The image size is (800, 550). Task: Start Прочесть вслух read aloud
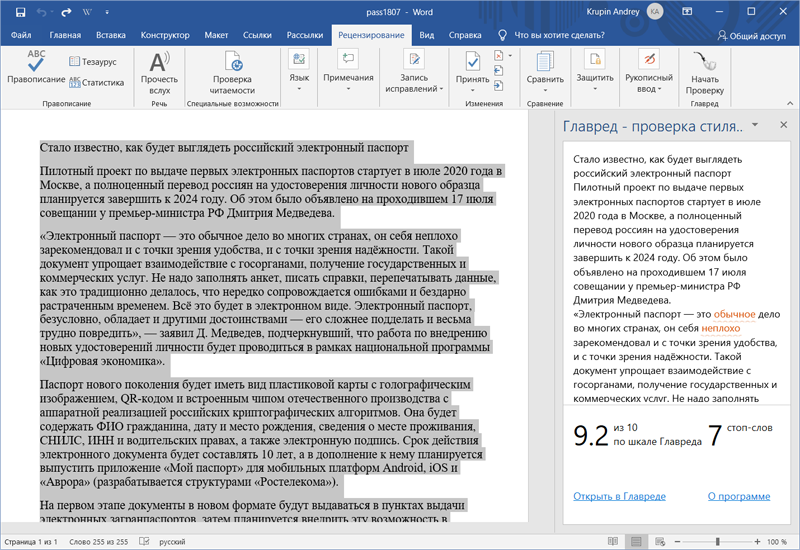point(159,70)
